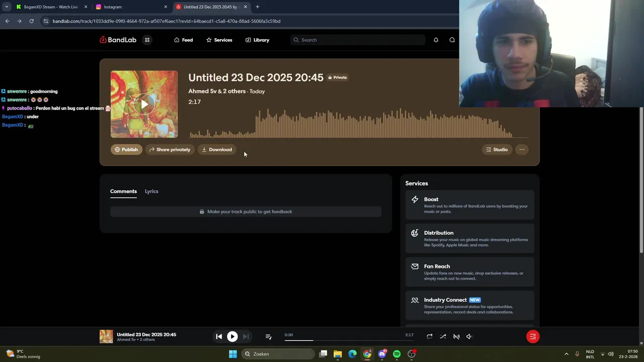Image resolution: width=644 pixels, height=362 pixels.
Task: Open Microsoft Edge from the taskbar
Action: [353, 354]
